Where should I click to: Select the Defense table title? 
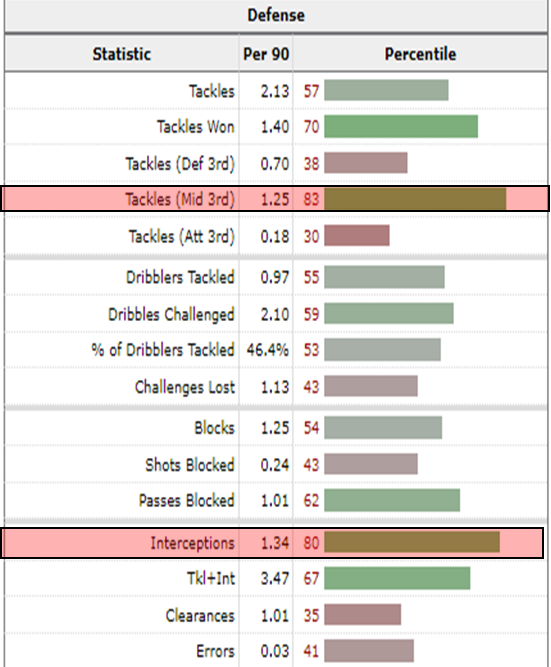276,15
